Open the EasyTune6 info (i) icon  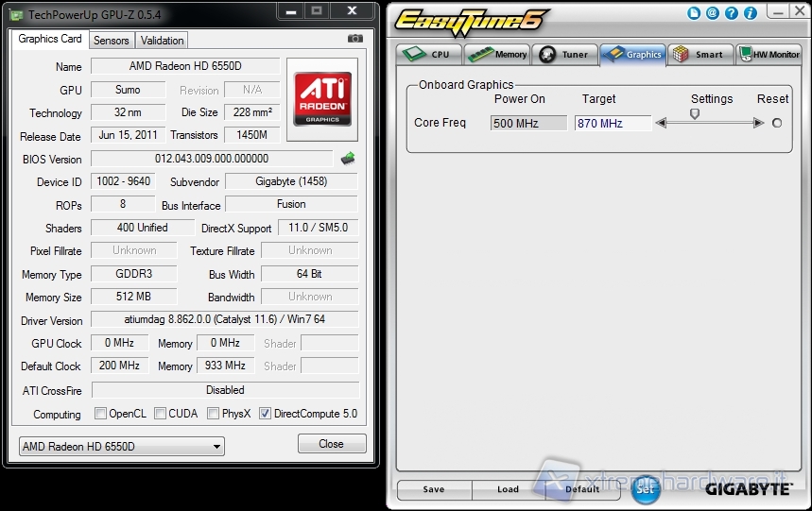pos(751,13)
